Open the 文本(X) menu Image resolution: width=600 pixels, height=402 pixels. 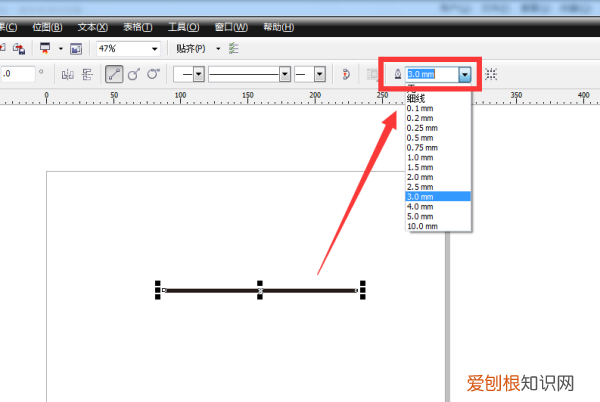(x=93, y=27)
